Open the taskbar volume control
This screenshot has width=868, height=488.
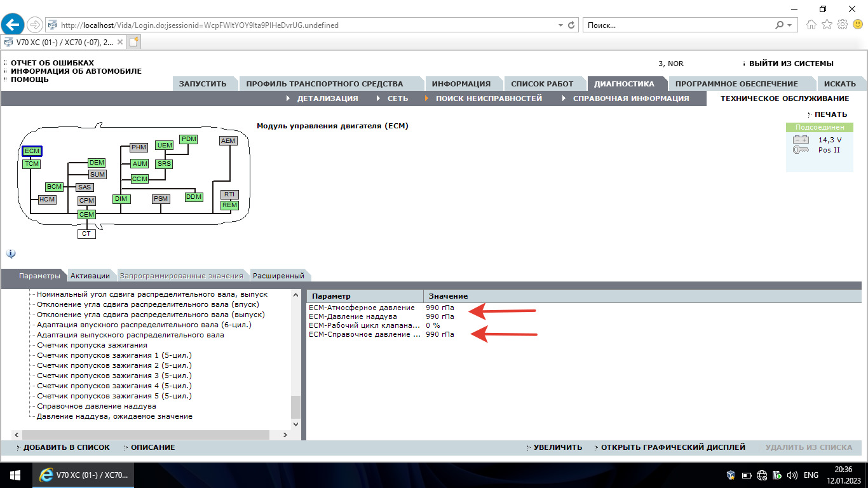tap(792, 475)
